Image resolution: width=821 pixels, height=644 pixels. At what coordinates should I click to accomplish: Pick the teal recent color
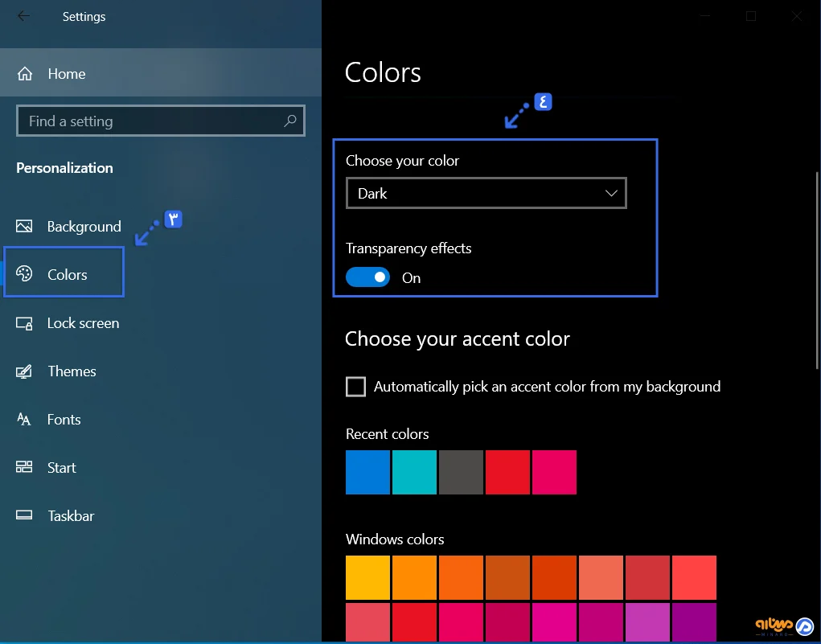tap(414, 472)
